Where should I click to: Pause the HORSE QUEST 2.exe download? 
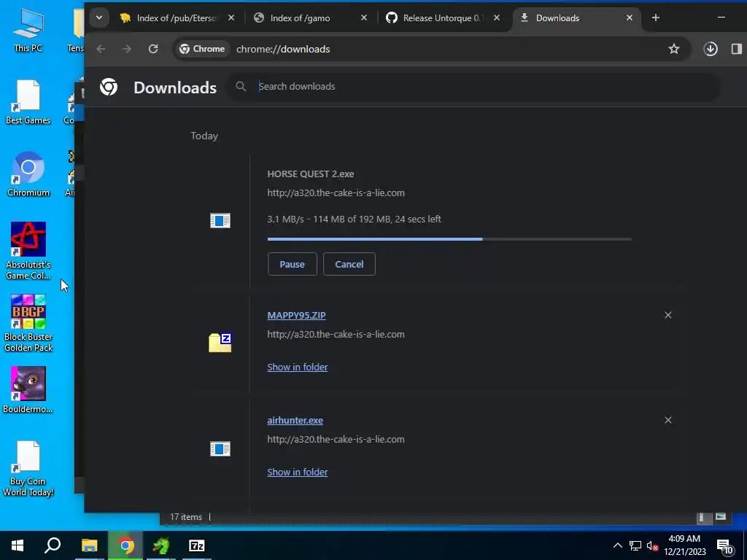[292, 264]
